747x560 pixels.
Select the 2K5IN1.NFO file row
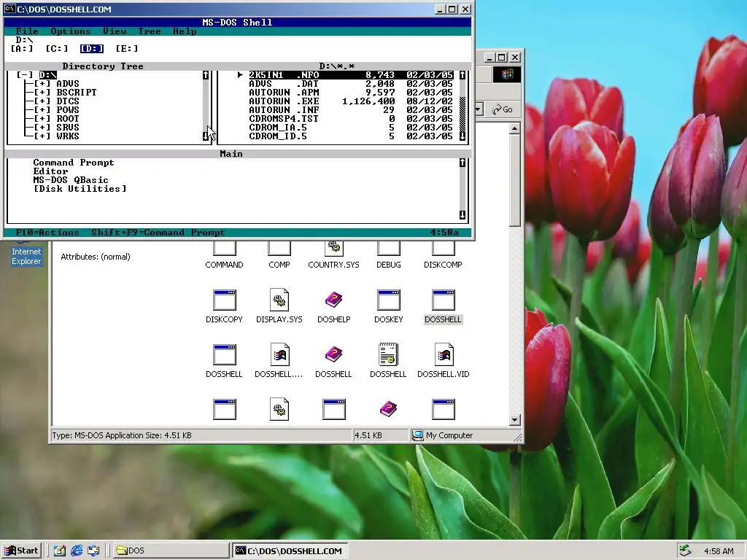[x=351, y=75]
